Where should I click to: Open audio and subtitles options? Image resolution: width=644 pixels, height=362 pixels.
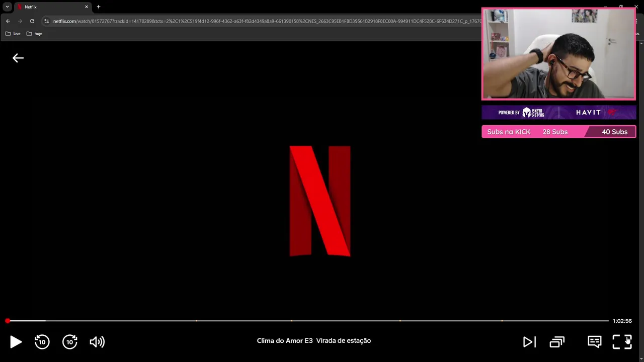pyautogui.click(x=595, y=342)
